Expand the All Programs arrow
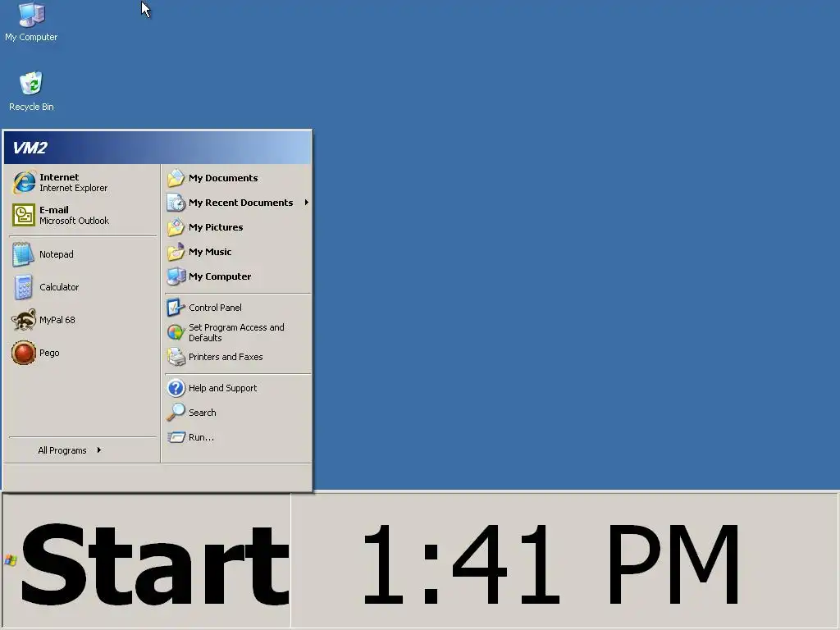This screenshot has height=630, width=840. (x=99, y=450)
